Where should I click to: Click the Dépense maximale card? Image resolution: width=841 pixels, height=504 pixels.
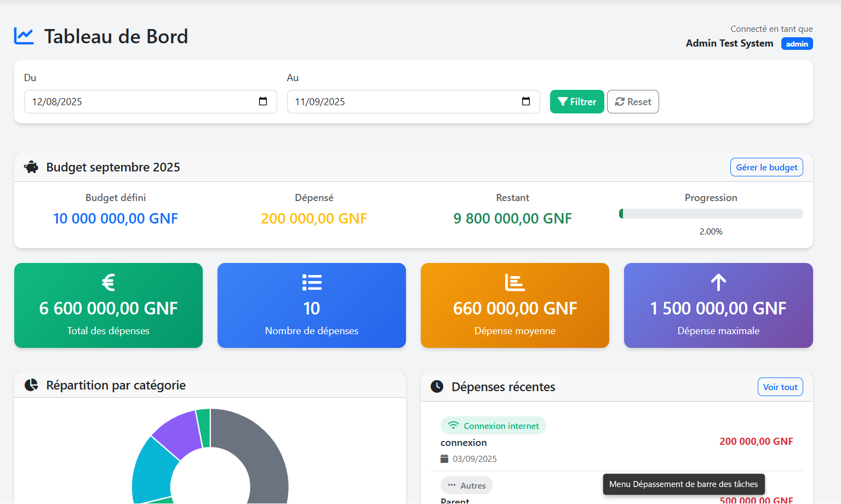tap(718, 306)
